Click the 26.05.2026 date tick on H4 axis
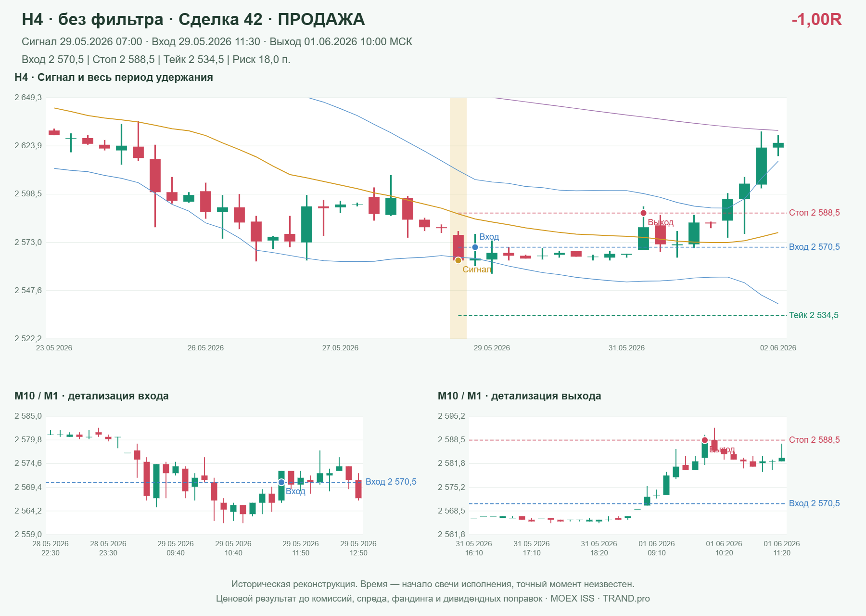The height and width of the screenshot is (616, 866). (x=205, y=348)
